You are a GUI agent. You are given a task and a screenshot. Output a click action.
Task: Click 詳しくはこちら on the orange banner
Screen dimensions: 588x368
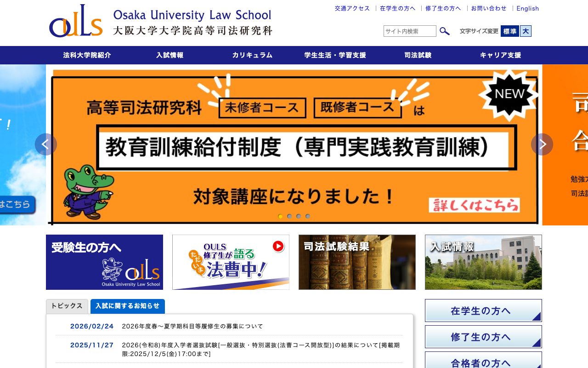[475, 206]
